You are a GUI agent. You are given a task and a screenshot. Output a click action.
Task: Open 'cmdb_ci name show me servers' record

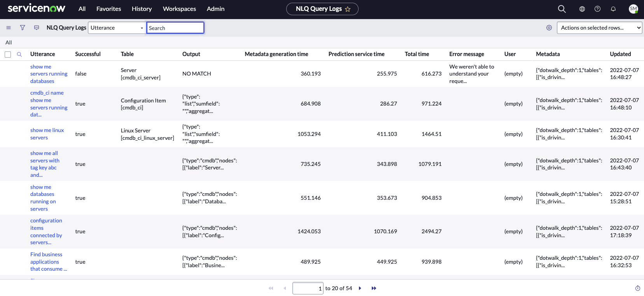pyautogui.click(x=49, y=104)
